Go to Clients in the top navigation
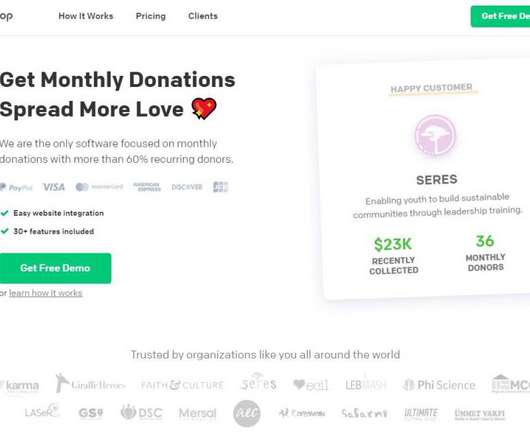This screenshot has width=530, height=442. click(203, 16)
